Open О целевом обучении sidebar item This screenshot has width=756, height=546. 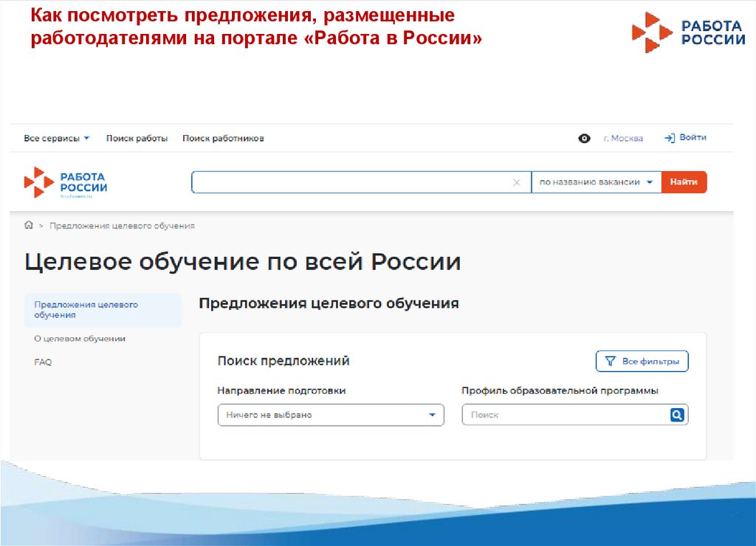pos(80,339)
